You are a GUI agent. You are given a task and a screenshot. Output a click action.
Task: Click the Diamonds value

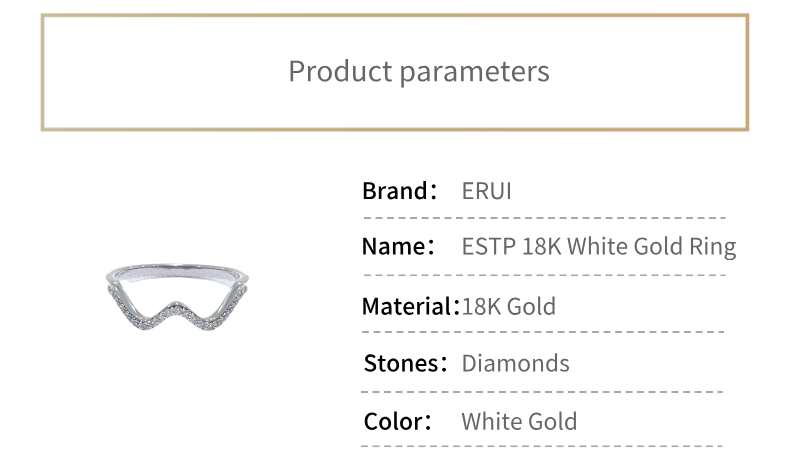515,363
